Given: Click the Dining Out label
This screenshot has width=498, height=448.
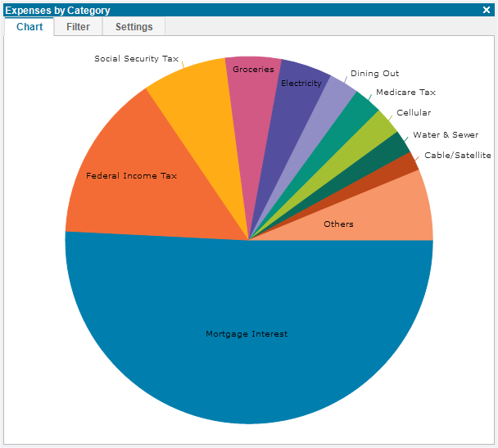Looking at the screenshot, I should coord(374,74).
